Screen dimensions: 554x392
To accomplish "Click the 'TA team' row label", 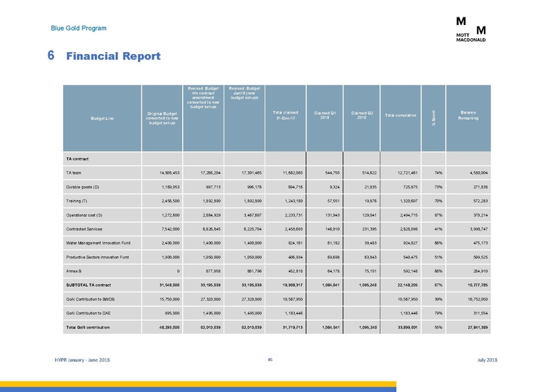I will 73,173.
